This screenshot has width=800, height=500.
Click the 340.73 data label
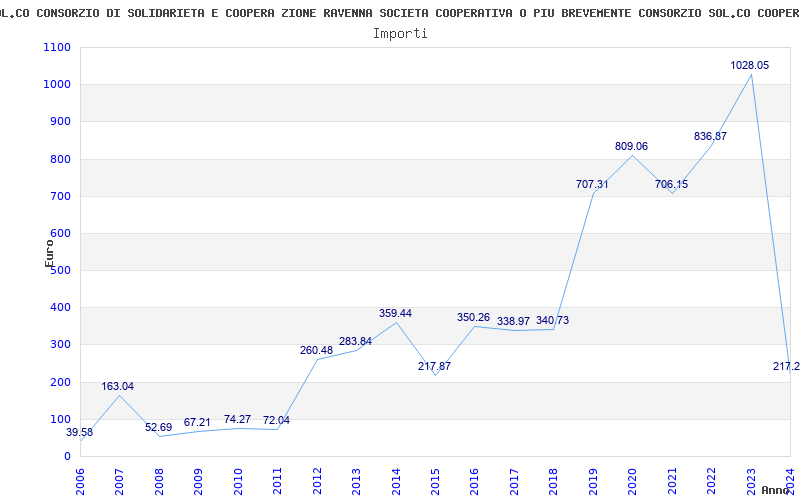pos(552,320)
